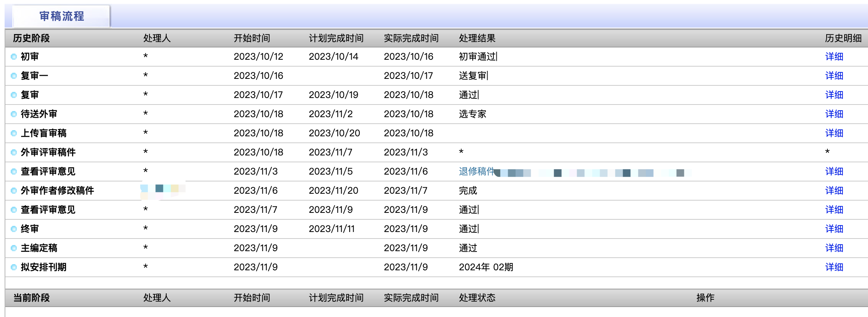Click the bullet icon beside 主编定稿
The image size is (868, 317).
pos(14,248)
